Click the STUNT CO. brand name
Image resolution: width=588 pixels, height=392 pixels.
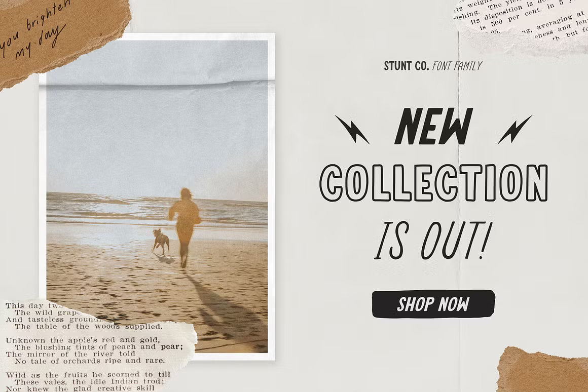tap(406, 66)
